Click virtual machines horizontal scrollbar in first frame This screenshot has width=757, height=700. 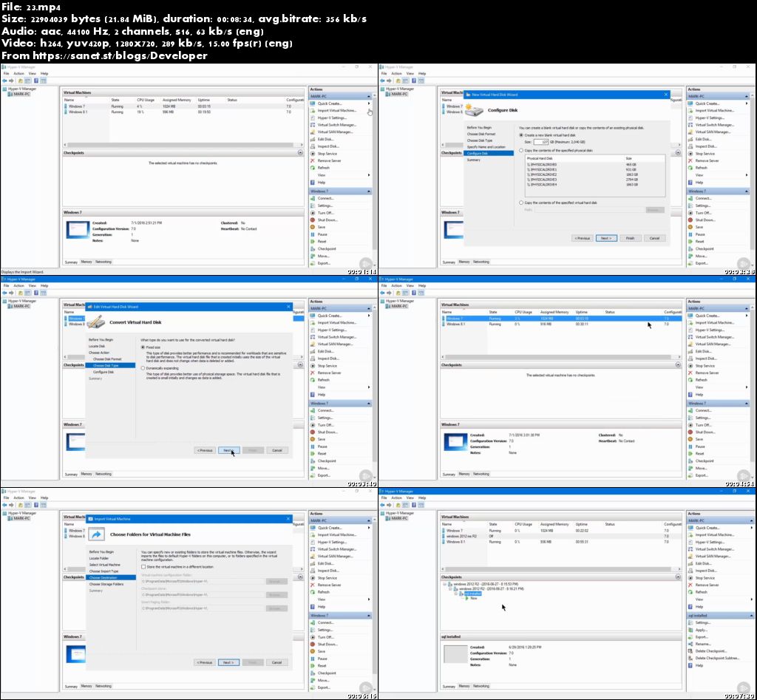[x=183, y=145]
